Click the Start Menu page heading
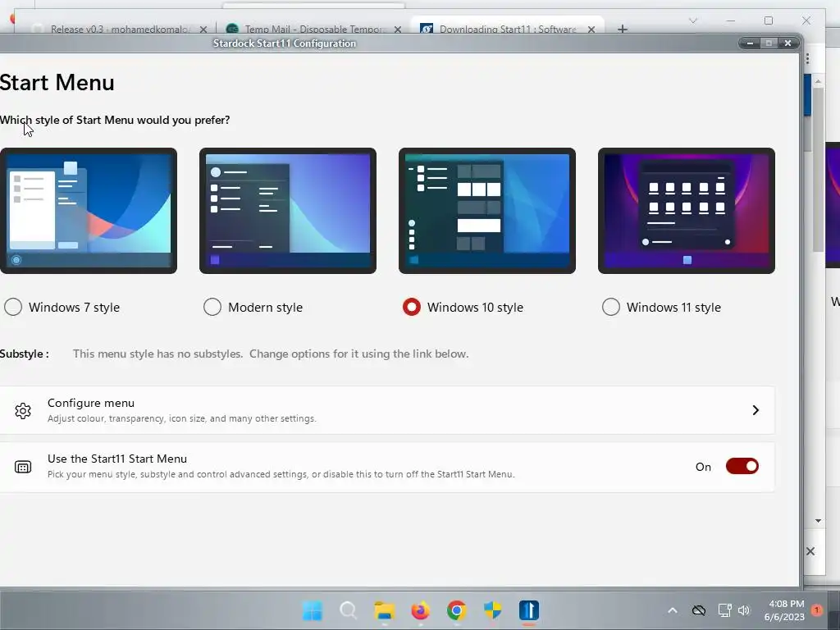The image size is (840, 630). (57, 83)
